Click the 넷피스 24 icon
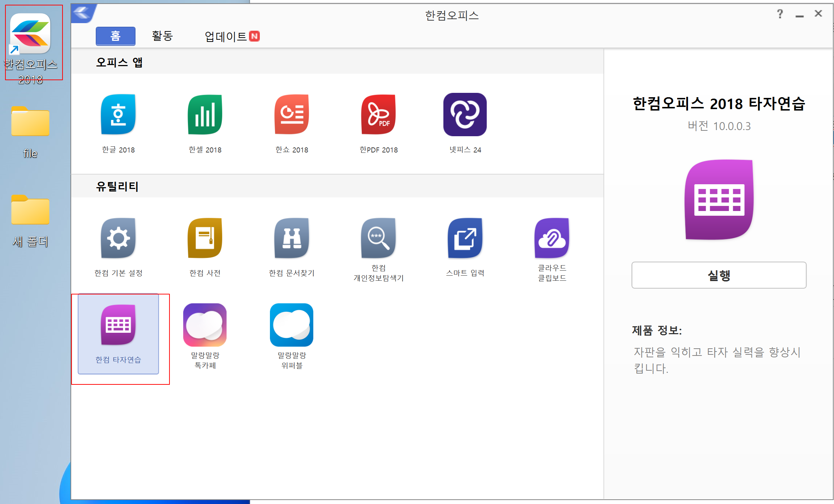 tap(465, 115)
